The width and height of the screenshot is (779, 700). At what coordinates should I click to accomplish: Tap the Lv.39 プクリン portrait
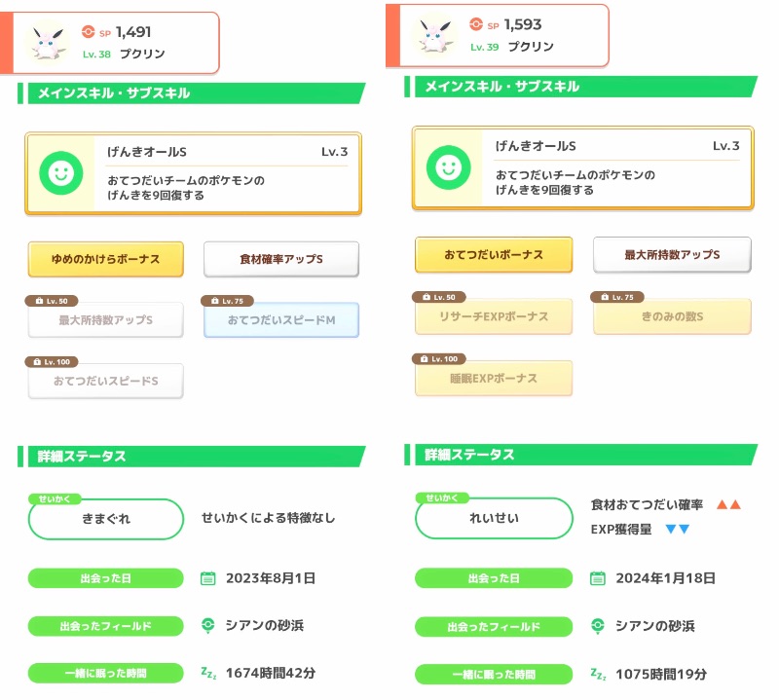435,35
